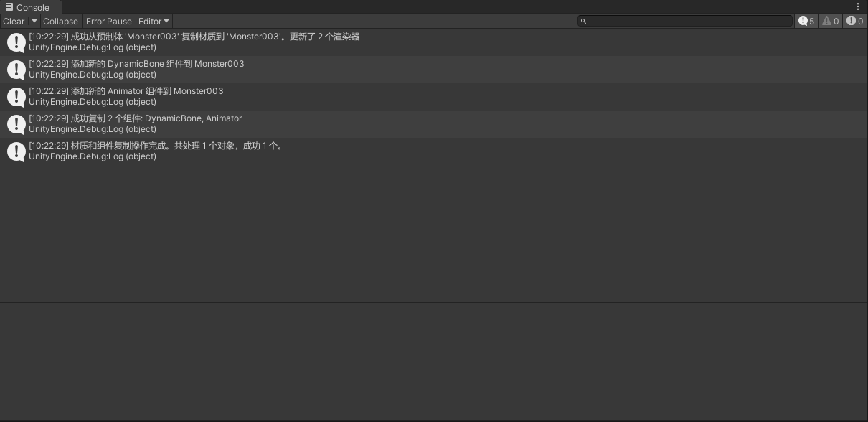
Task: Select log entry '材质和组件复制操作完成'
Action: pyautogui.click(x=434, y=151)
